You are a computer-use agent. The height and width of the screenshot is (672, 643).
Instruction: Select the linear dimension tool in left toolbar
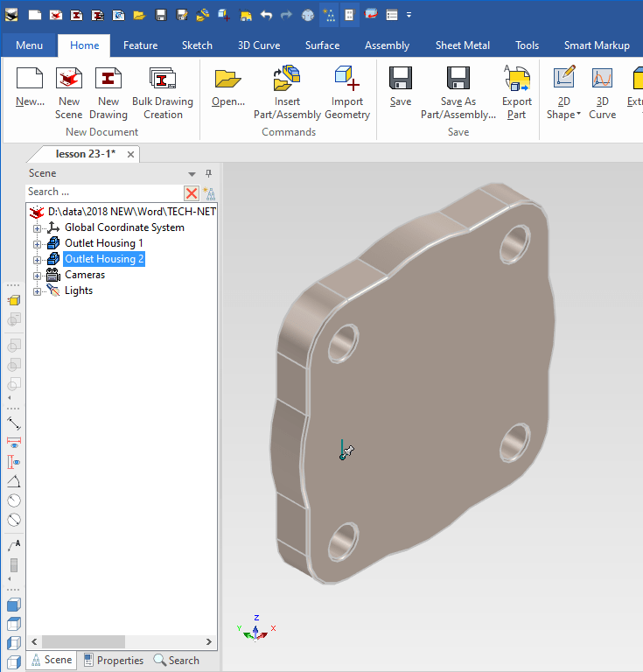(13, 423)
